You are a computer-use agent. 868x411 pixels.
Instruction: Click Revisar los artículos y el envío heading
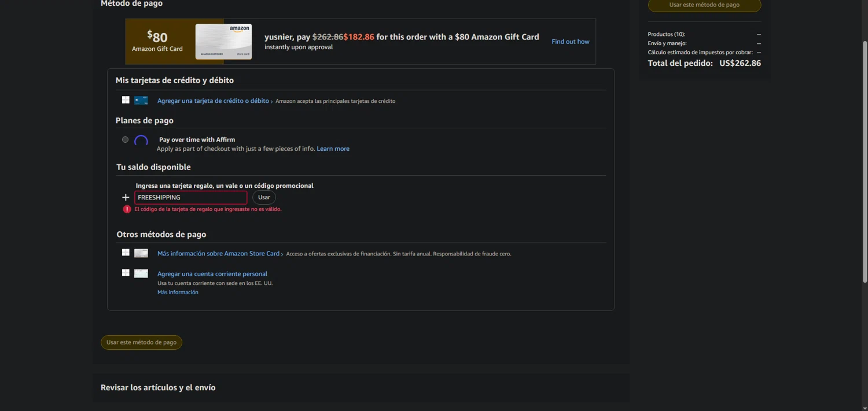point(158,387)
